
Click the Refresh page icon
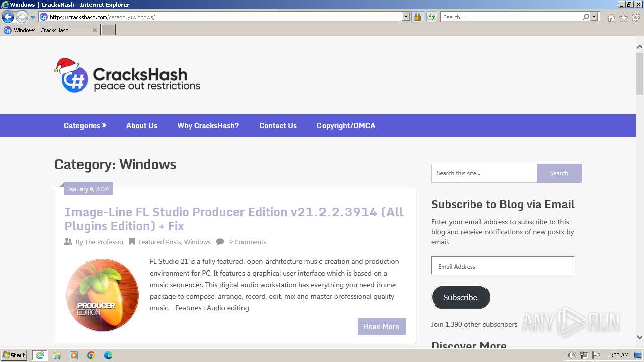pyautogui.click(x=432, y=17)
